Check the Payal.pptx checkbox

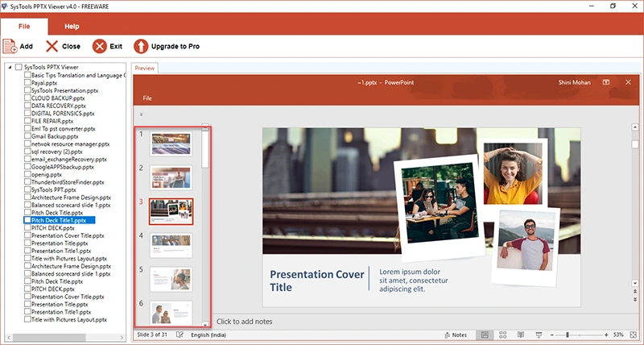[27, 83]
